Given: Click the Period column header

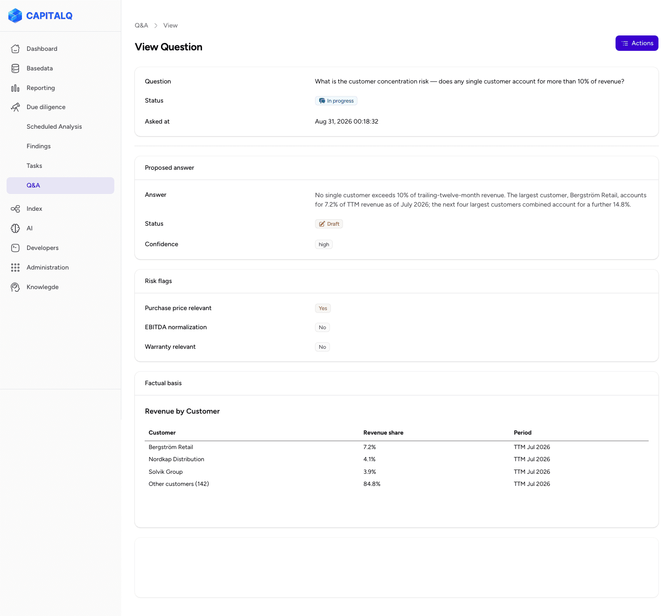Looking at the screenshot, I should point(523,433).
